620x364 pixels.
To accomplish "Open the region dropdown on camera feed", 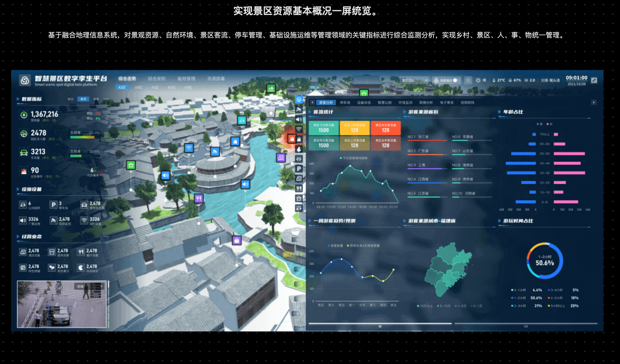I will click(x=89, y=286).
